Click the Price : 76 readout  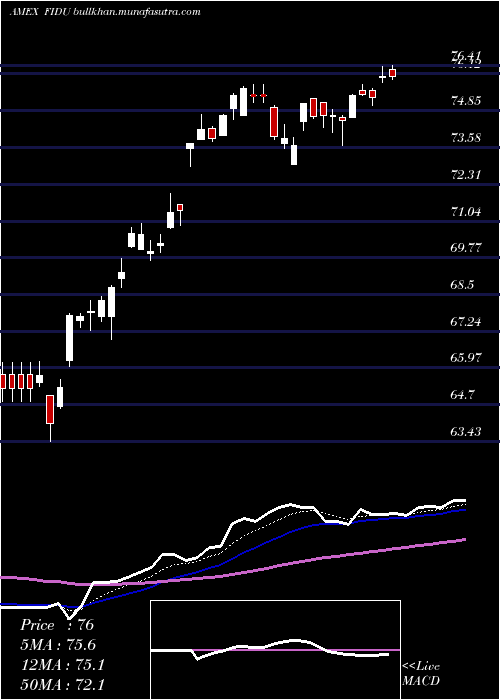(57, 625)
